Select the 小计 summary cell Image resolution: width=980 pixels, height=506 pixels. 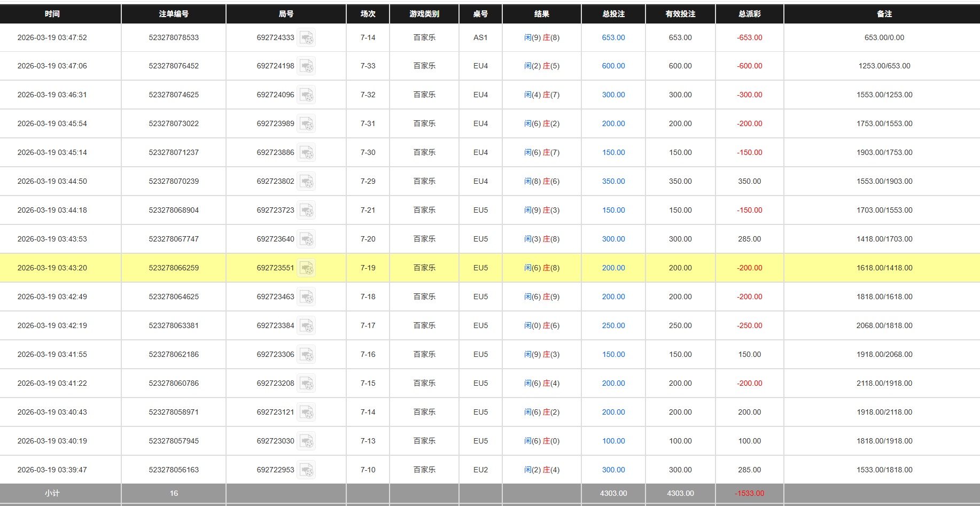[52, 493]
